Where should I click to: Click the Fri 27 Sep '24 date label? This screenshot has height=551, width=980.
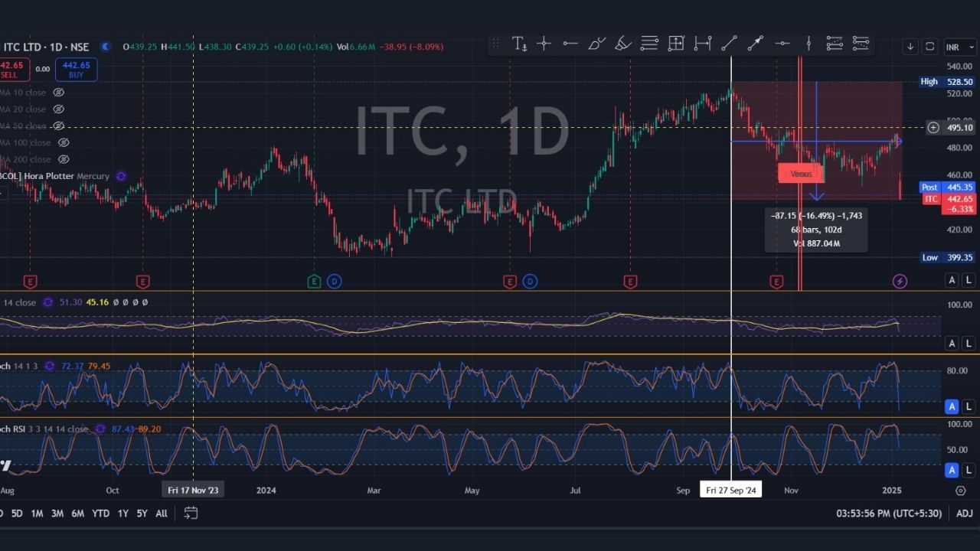click(731, 491)
